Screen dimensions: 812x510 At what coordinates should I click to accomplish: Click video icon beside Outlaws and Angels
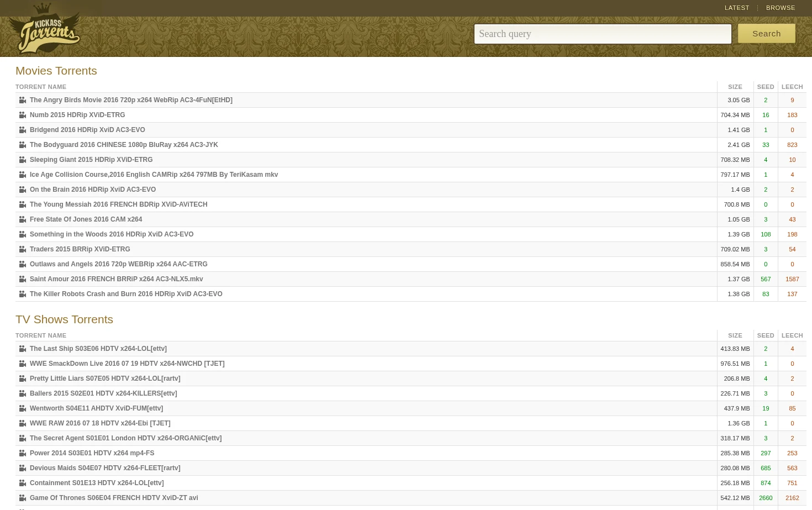(23, 264)
